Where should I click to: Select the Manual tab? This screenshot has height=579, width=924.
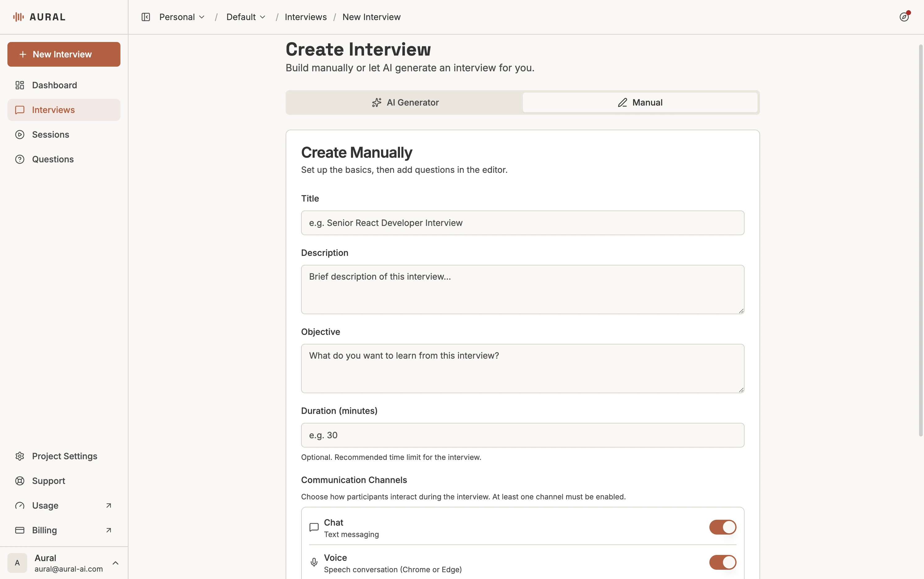click(640, 102)
